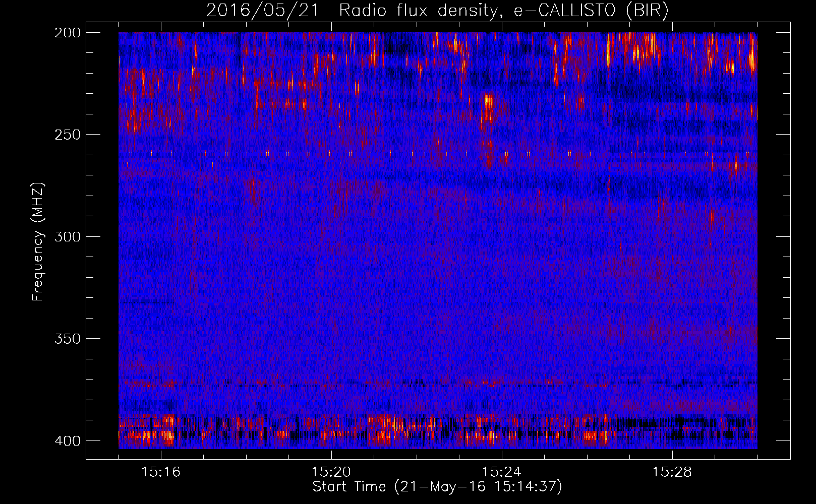Click the plot title '2016/05/21 Radio flux density'
This screenshot has height=504, width=816.
tap(437, 10)
